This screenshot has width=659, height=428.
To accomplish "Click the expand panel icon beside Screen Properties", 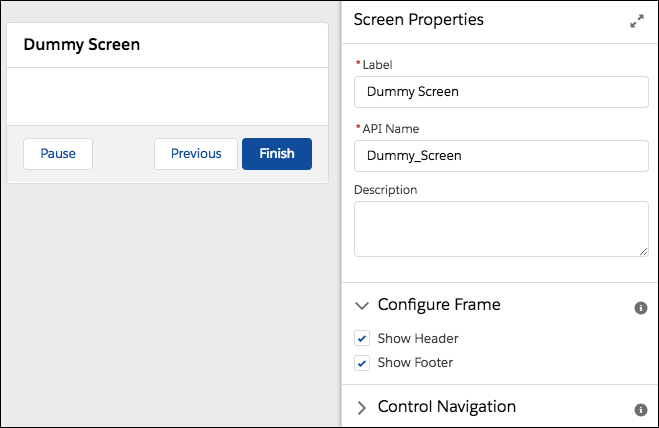I will coord(637,21).
